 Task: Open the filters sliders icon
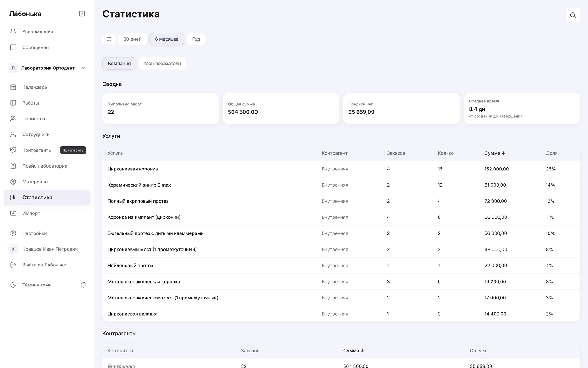click(109, 39)
